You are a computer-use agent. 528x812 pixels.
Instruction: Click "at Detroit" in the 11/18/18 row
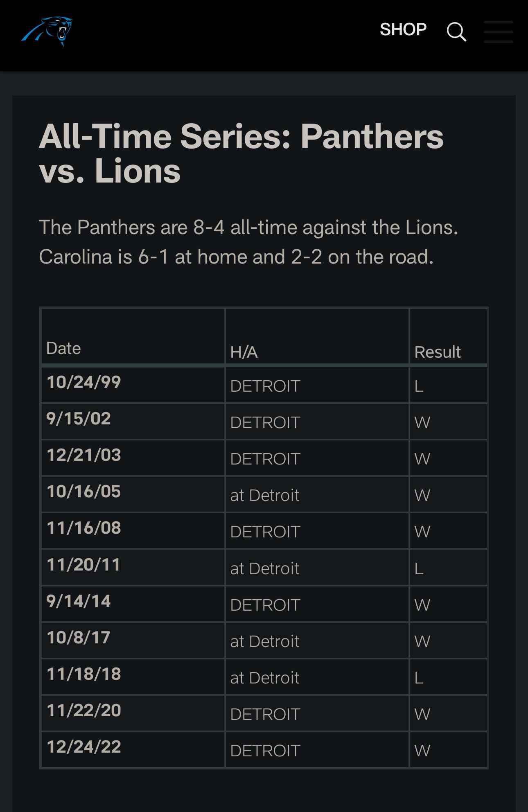point(265,678)
